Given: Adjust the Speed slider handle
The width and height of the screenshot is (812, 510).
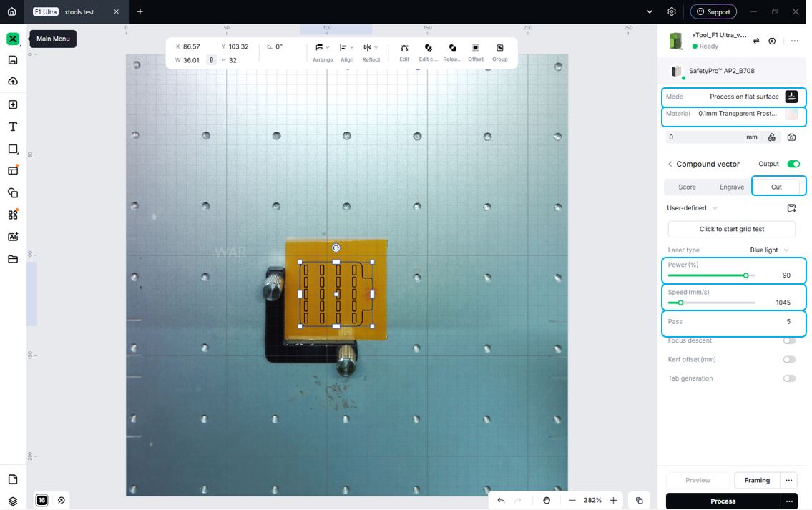Looking at the screenshot, I should (x=680, y=303).
